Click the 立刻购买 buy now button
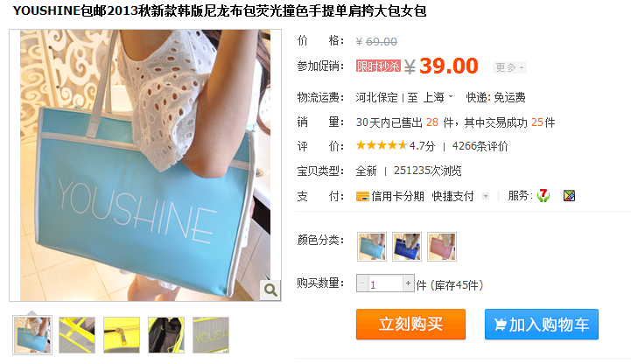 tap(410, 324)
